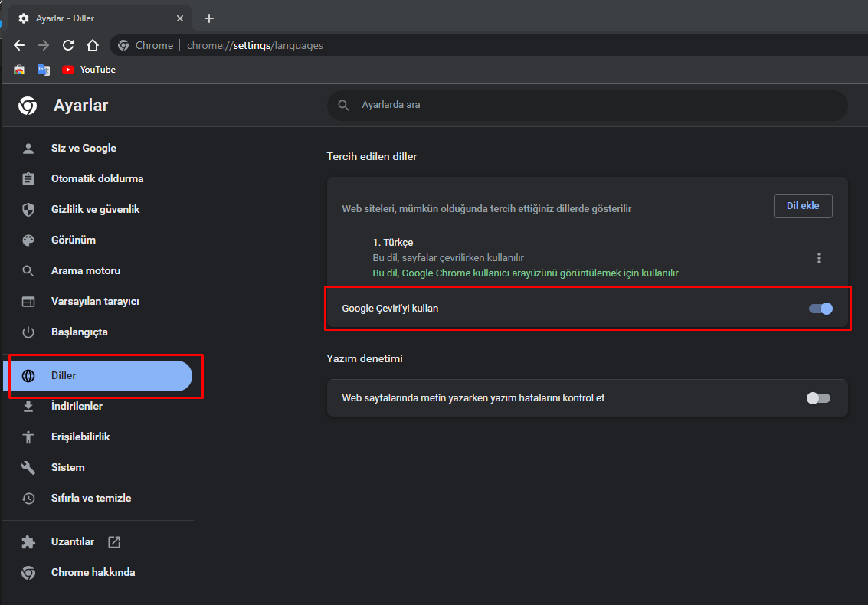Click the power icon beside Başlangıçta
The height and width of the screenshot is (605, 868).
coord(28,332)
